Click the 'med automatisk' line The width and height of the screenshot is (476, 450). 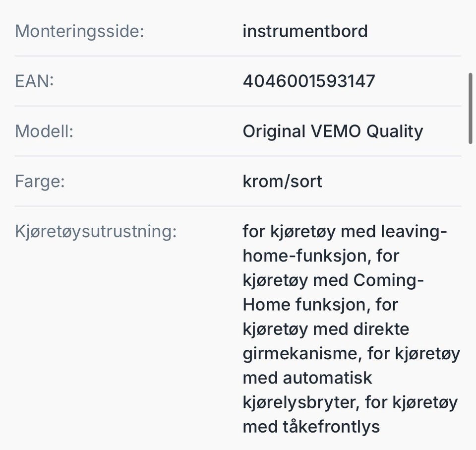coord(307,378)
